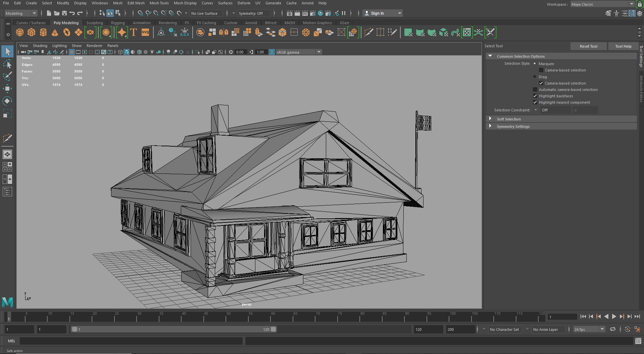The width and height of the screenshot is (644, 354).
Task: Create a polygon Type text object
Action: click(x=133, y=32)
